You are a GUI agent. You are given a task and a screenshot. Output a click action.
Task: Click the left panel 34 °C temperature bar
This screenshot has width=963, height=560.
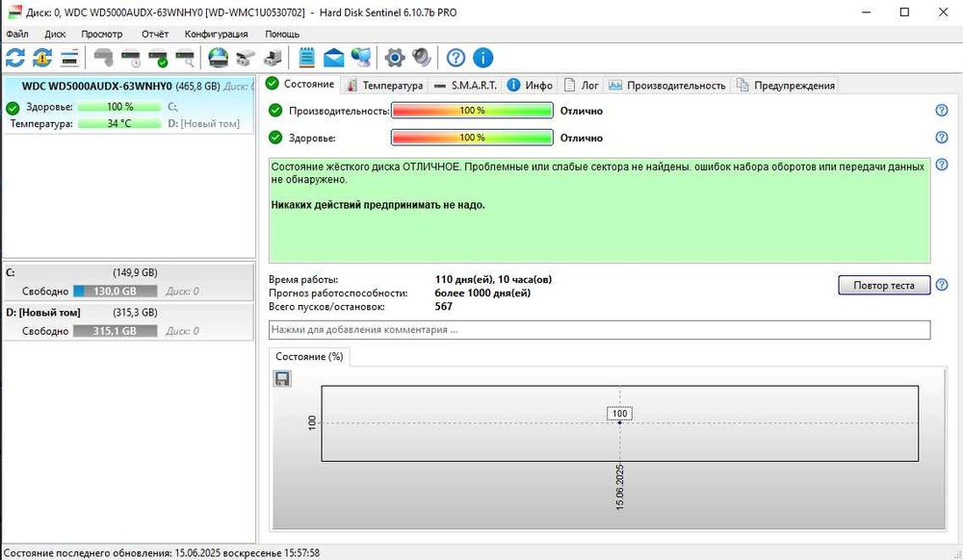tap(119, 123)
